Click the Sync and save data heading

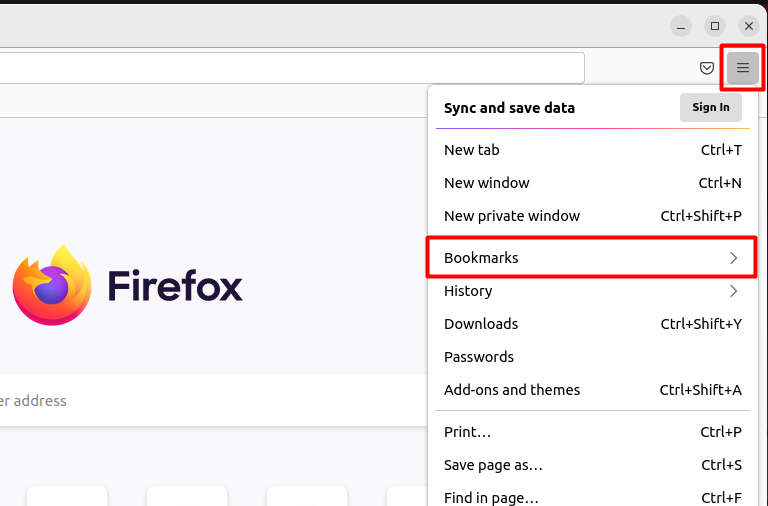(509, 108)
